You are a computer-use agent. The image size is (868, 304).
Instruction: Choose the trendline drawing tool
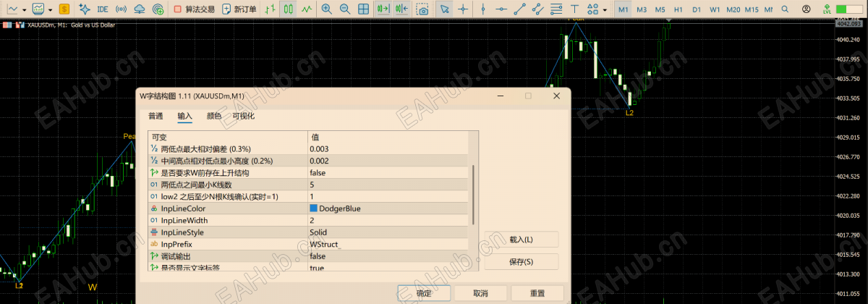[520, 9]
